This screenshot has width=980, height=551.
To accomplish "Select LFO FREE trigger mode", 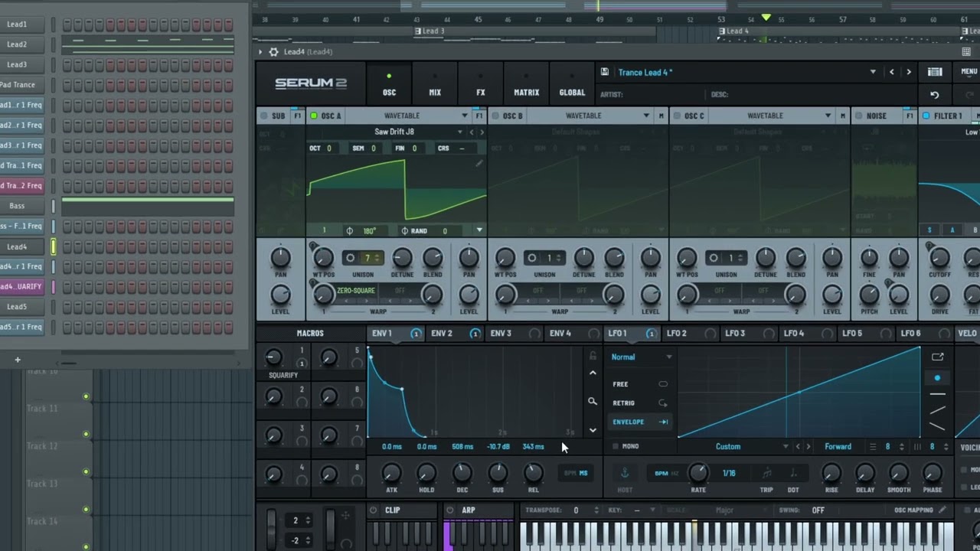I will [x=640, y=384].
